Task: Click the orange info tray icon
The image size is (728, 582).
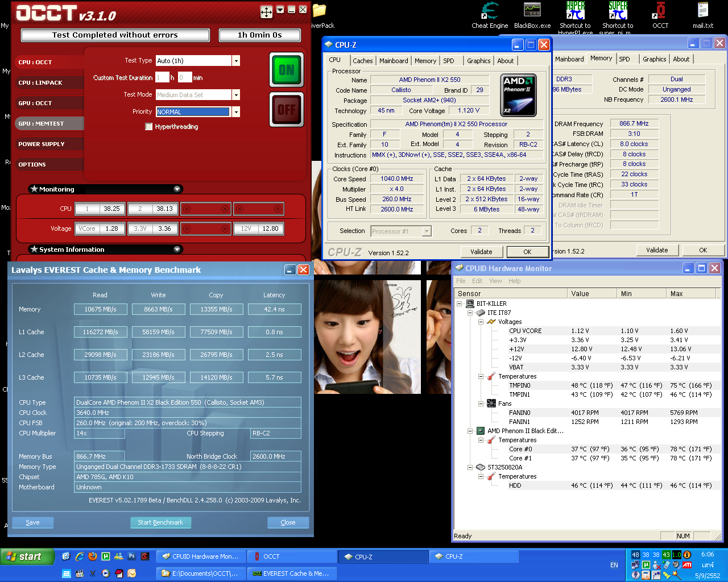Action: [x=687, y=555]
